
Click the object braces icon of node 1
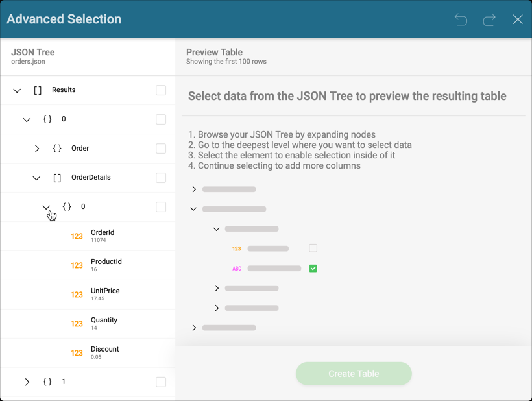47,382
